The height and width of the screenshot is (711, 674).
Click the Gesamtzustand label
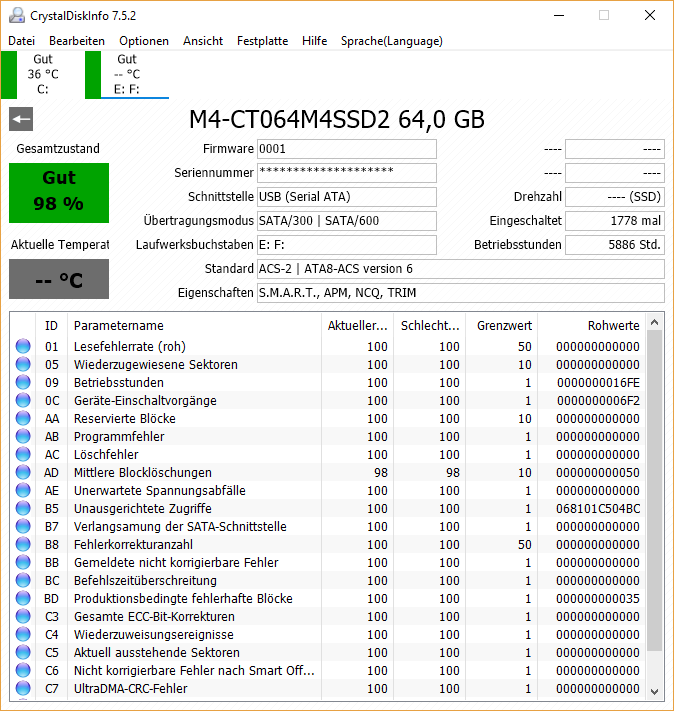point(58,149)
